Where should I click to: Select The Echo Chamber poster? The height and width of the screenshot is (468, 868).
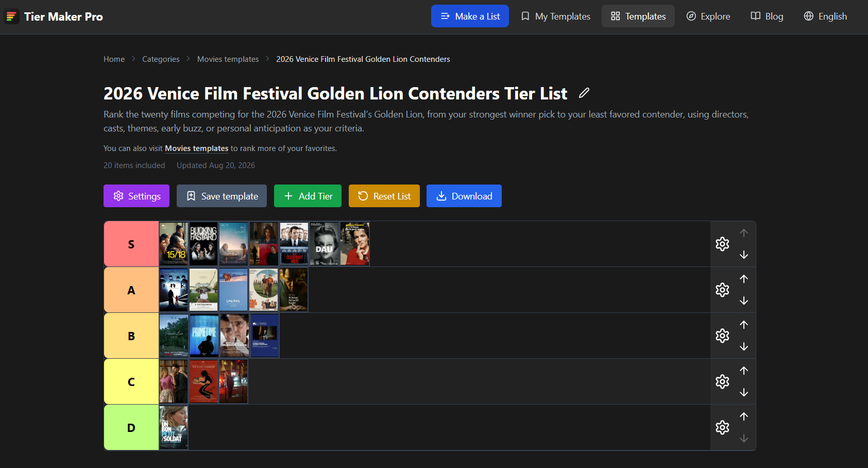pos(203,381)
